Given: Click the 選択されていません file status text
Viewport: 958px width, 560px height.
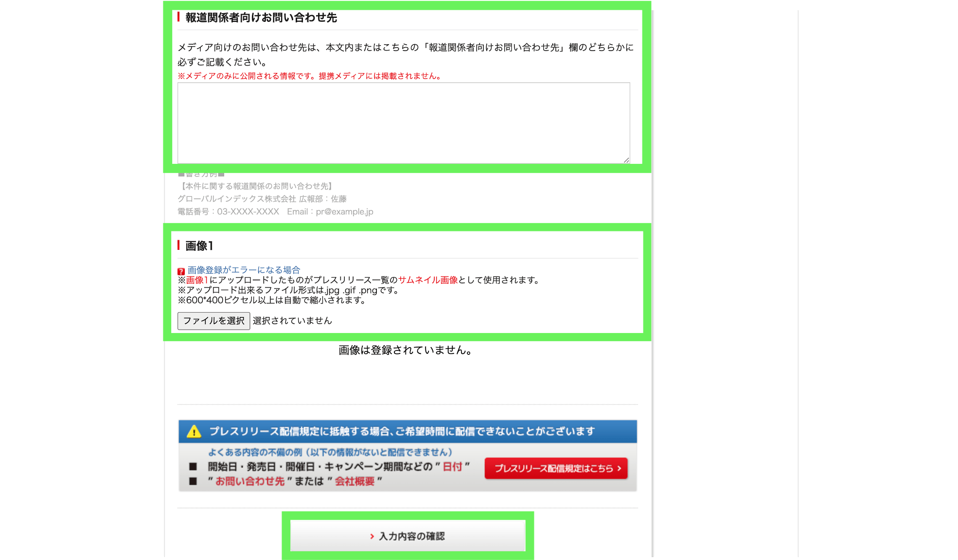Looking at the screenshot, I should click(292, 321).
